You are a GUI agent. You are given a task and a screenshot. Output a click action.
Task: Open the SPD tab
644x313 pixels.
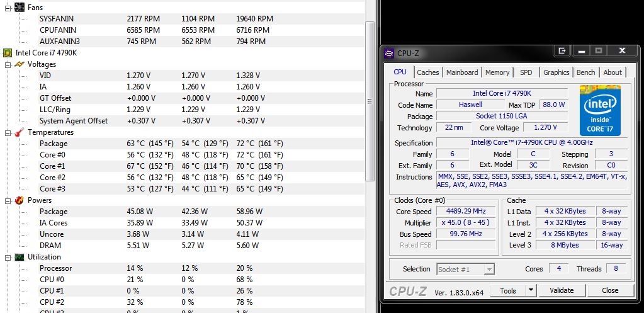(526, 72)
